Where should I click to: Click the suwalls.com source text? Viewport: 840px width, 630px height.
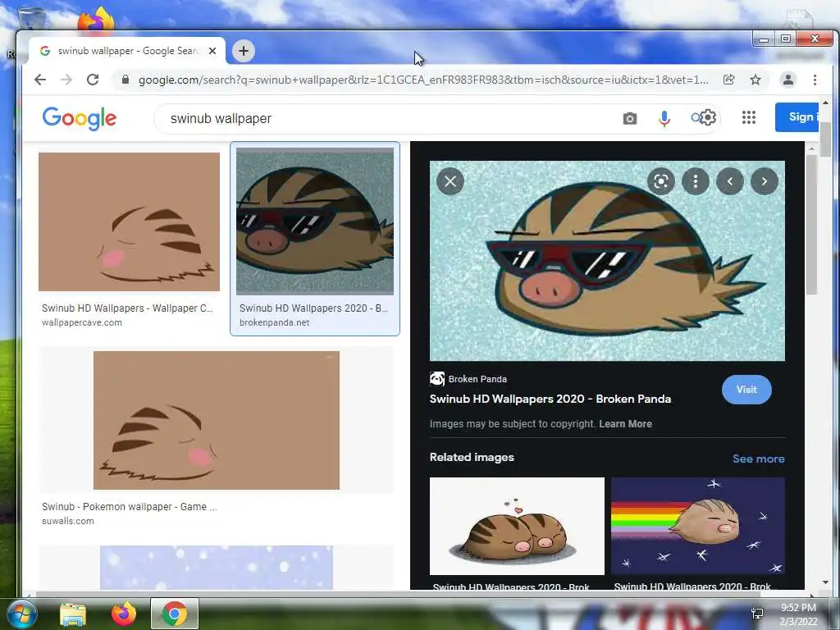point(68,521)
